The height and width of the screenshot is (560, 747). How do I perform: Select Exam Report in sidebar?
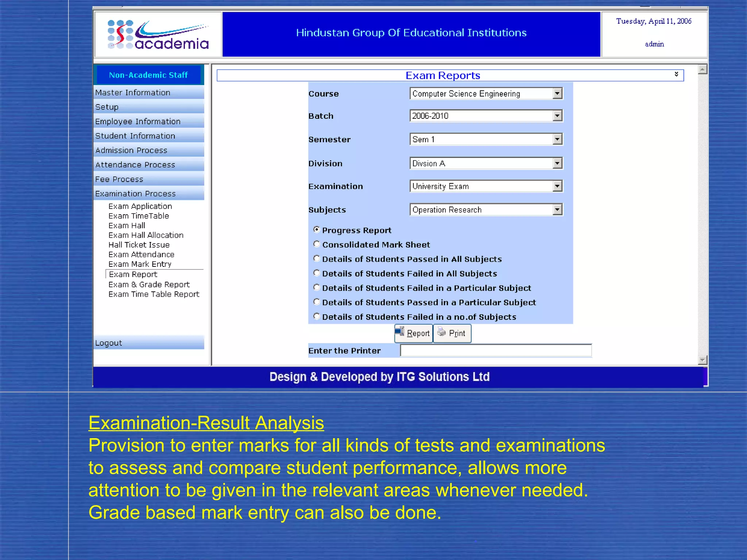click(x=154, y=274)
